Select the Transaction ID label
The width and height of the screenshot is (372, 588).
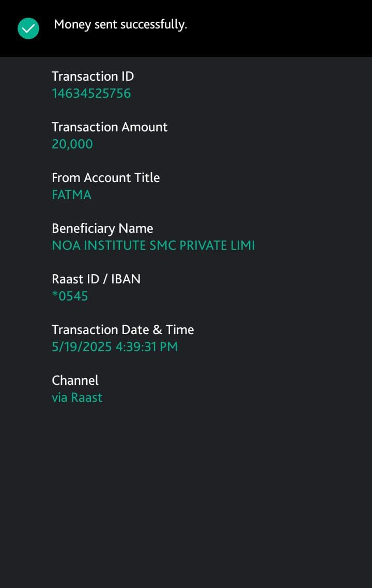[x=92, y=76]
